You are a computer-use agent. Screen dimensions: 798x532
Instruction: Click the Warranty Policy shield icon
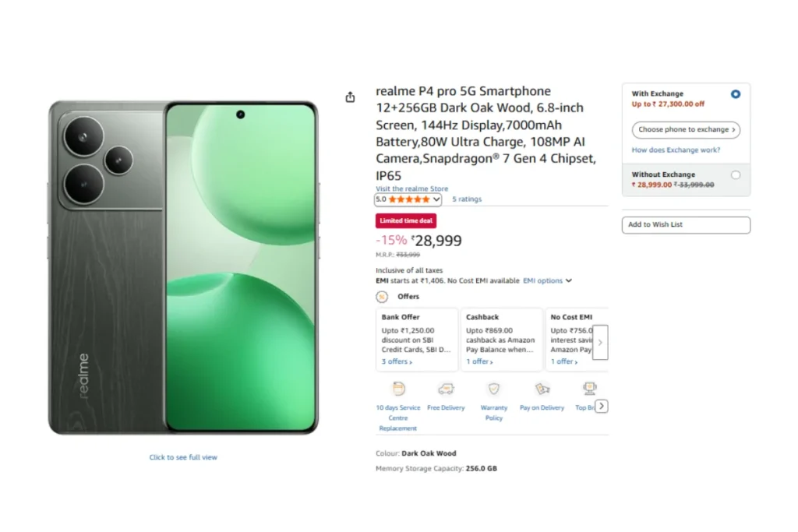click(x=494, y=389)
